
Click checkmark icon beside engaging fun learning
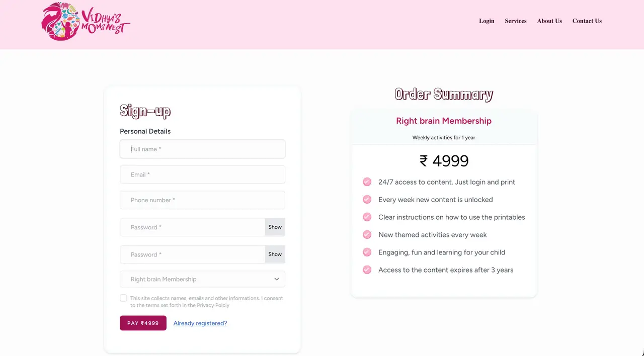coord(367,252)
